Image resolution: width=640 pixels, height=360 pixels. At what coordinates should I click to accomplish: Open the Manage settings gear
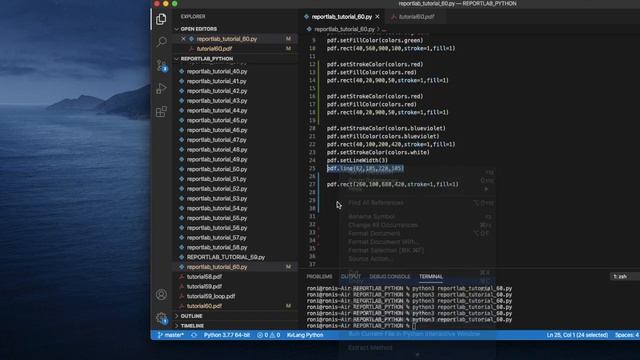161,318
